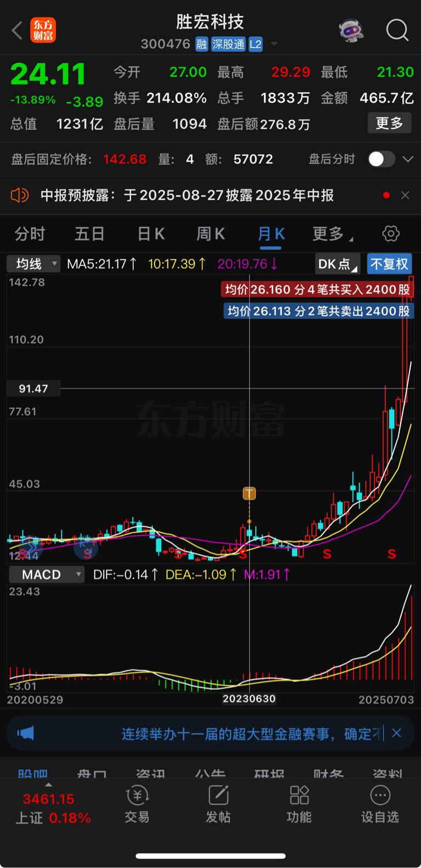Open 中报预披露 announcement text
The width and height of the screenshot is (421, 868).
187,195
